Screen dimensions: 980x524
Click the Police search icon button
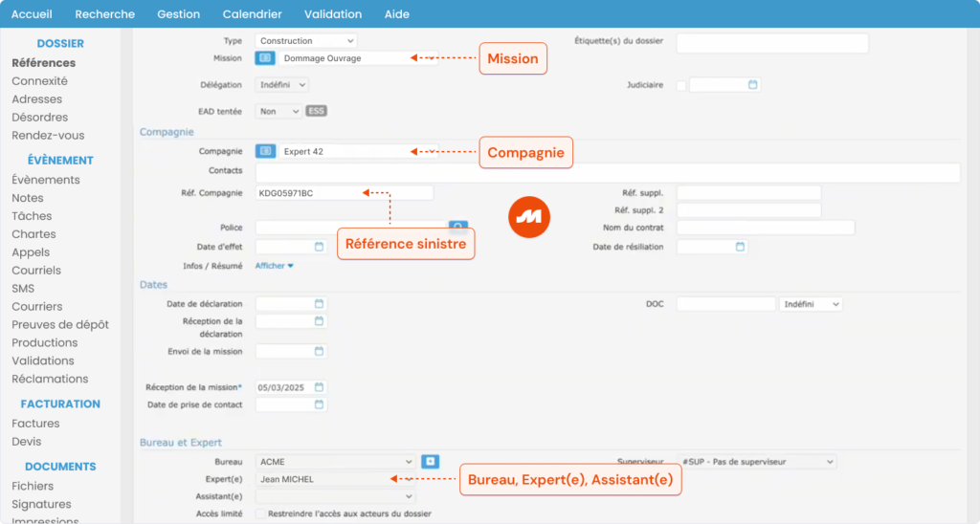tap(458, 226)
